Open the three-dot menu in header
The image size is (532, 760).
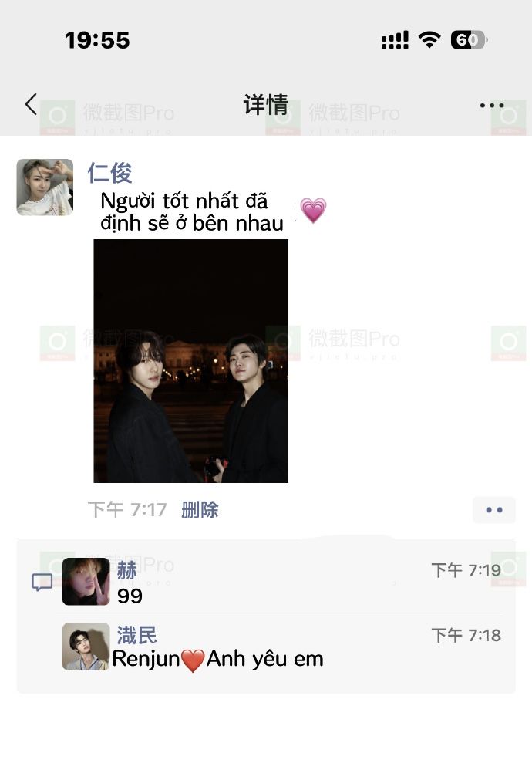pos(491,105)
